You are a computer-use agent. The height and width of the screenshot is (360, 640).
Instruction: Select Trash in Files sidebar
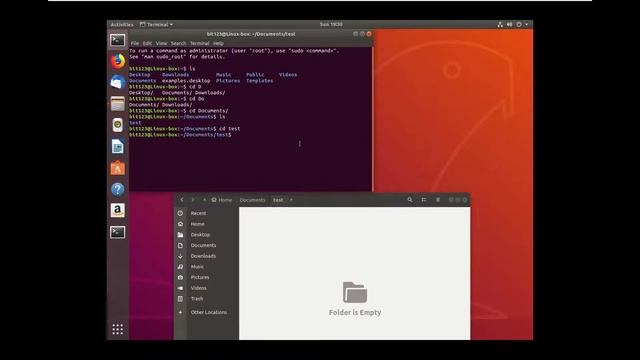click(x=197, y=298)
